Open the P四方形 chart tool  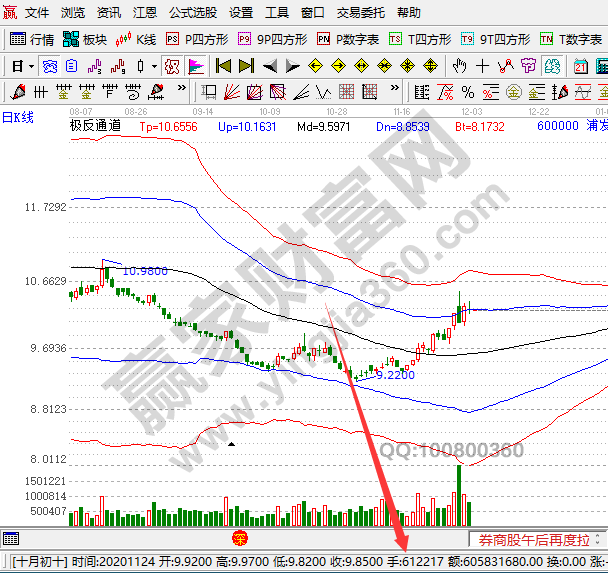[197, 40]
